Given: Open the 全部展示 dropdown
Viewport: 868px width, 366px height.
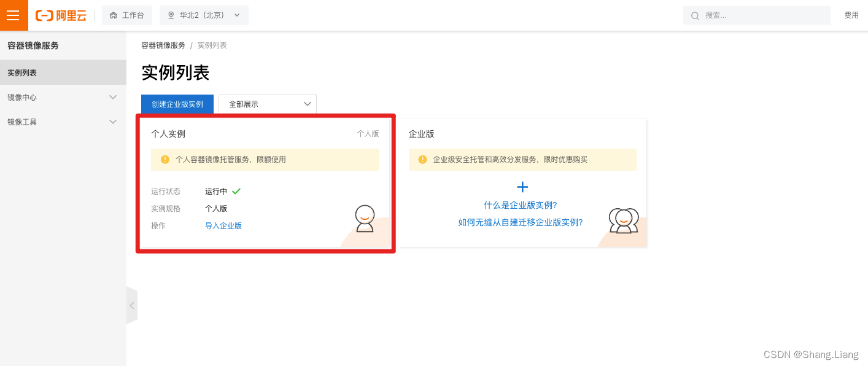Looking at the screenshot, I should [267, 104].
